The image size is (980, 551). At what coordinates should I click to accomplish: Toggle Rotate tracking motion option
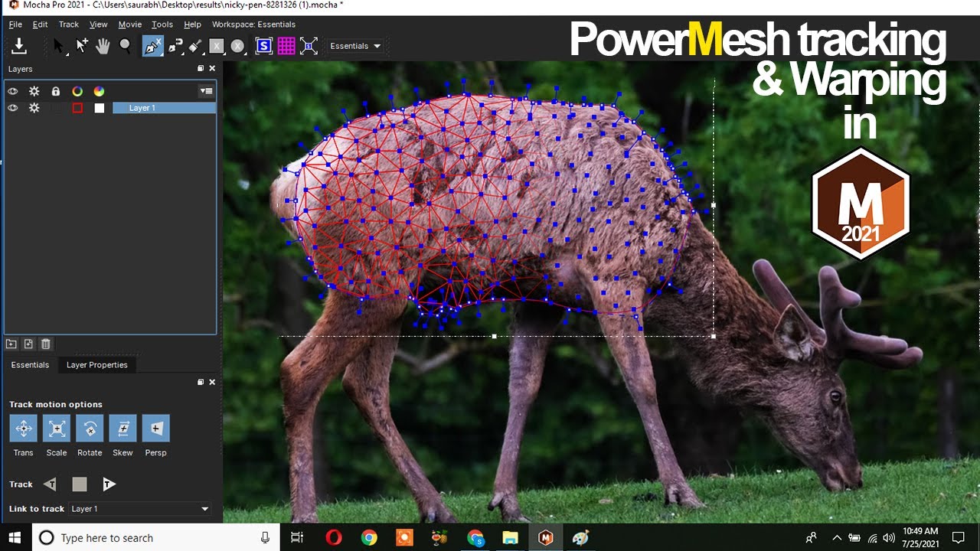90,429
